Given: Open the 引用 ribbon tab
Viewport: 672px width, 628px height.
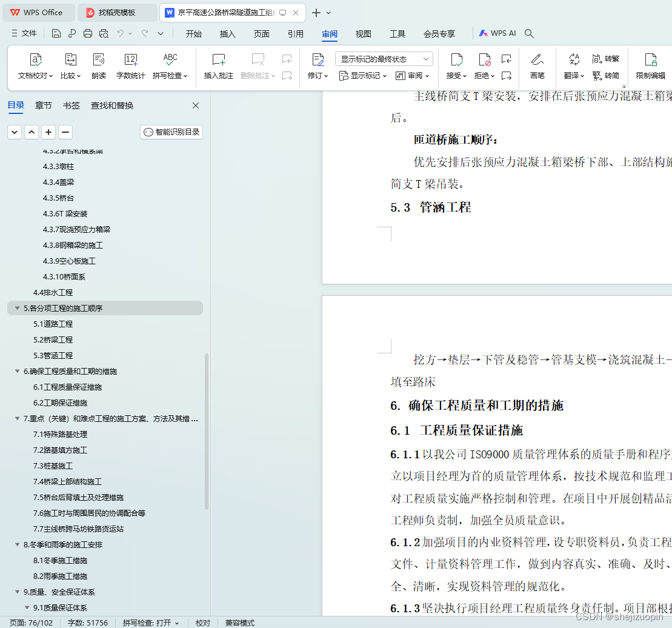Looking at the screenshot, I should [x=295, y=33].
